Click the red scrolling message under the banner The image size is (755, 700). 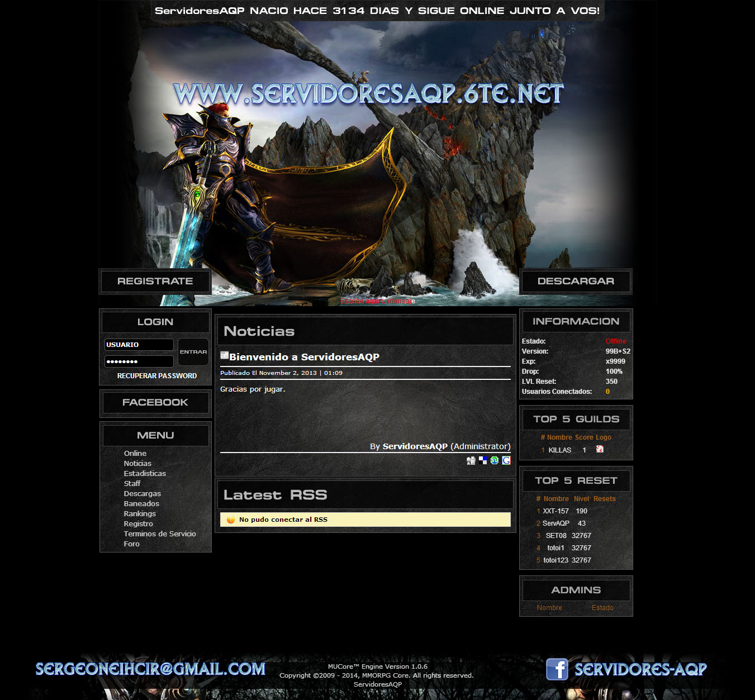tap(378, 301)
